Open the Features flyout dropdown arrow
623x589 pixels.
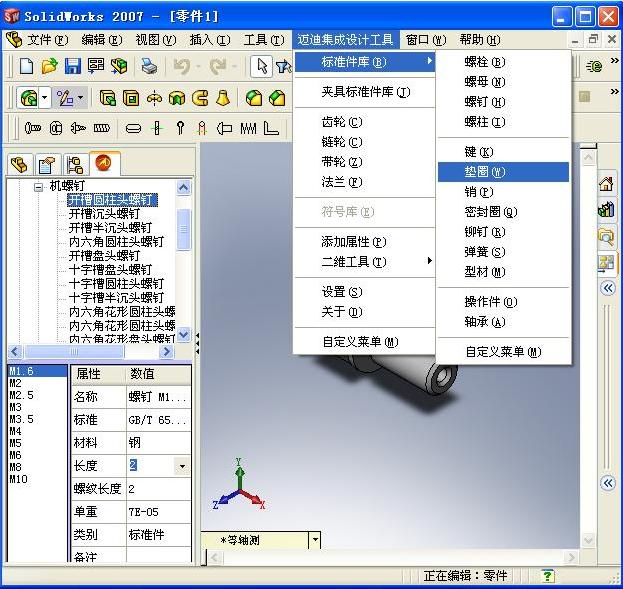(x=45, y=98)
